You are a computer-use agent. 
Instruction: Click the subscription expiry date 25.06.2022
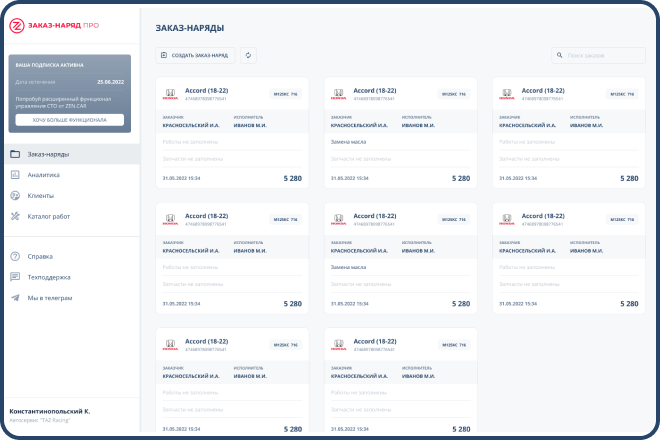111,82
